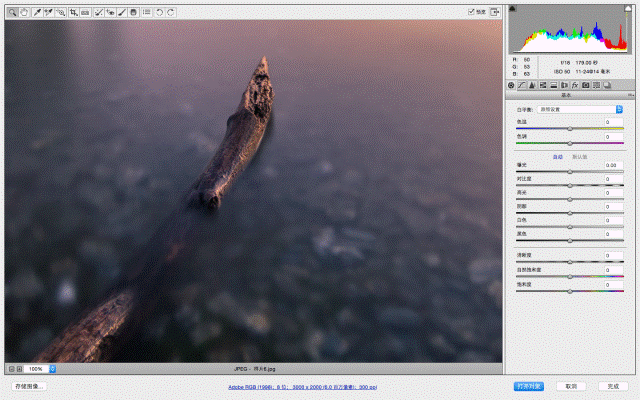Activate the Crop tool
Image resolution: width=640 pixels, height=400 pixels.
click(x=75, y=12)
